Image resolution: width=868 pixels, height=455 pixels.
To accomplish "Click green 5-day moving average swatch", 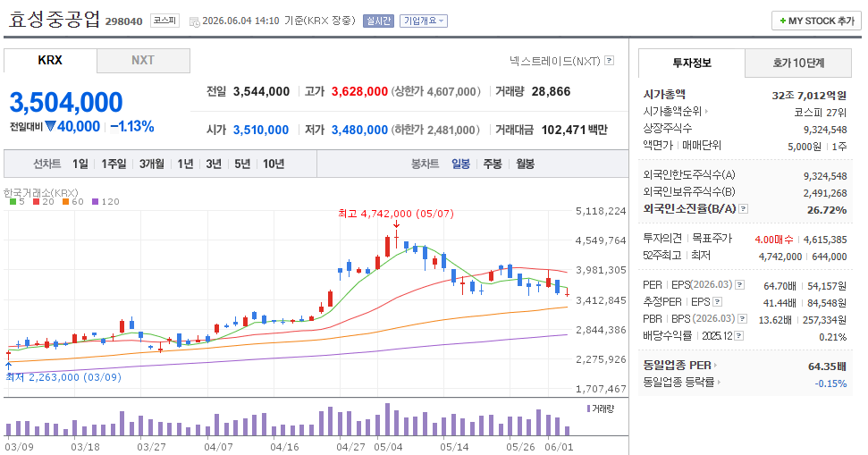I will 13,202.
